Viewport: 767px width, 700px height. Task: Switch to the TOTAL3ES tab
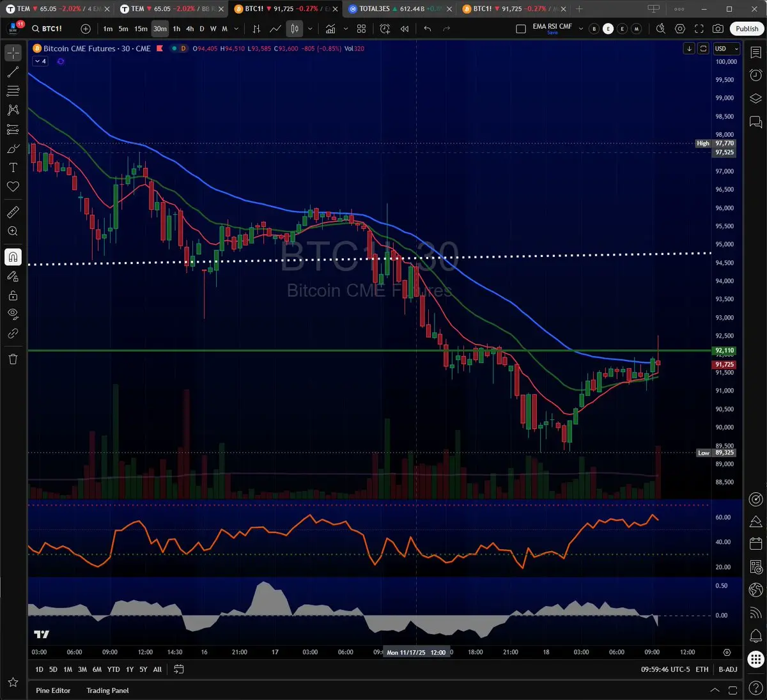coord(399,9)
